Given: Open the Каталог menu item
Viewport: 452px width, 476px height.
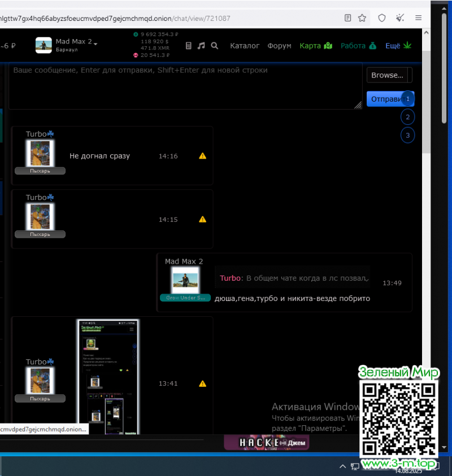Looking at the screenshot, I should pos(245,46).
